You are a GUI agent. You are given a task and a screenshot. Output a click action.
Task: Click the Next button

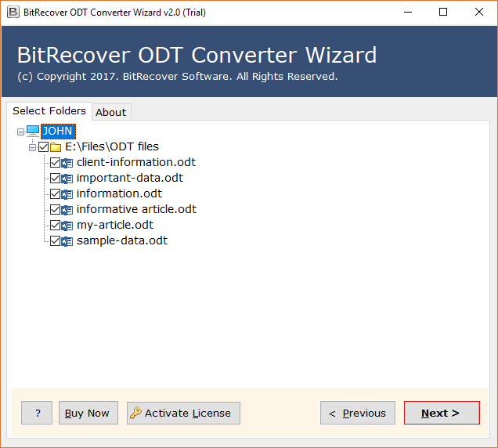click(x=442, y=413)
